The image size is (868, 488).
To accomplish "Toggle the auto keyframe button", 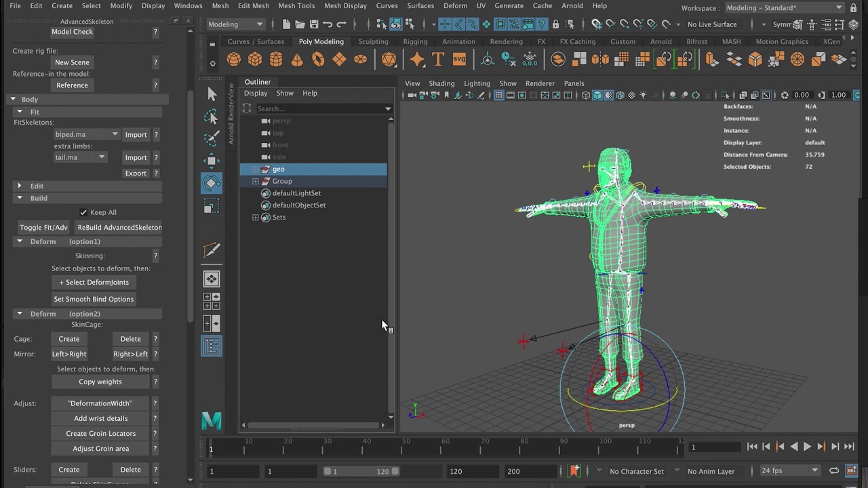I will [x=575, y=471].
